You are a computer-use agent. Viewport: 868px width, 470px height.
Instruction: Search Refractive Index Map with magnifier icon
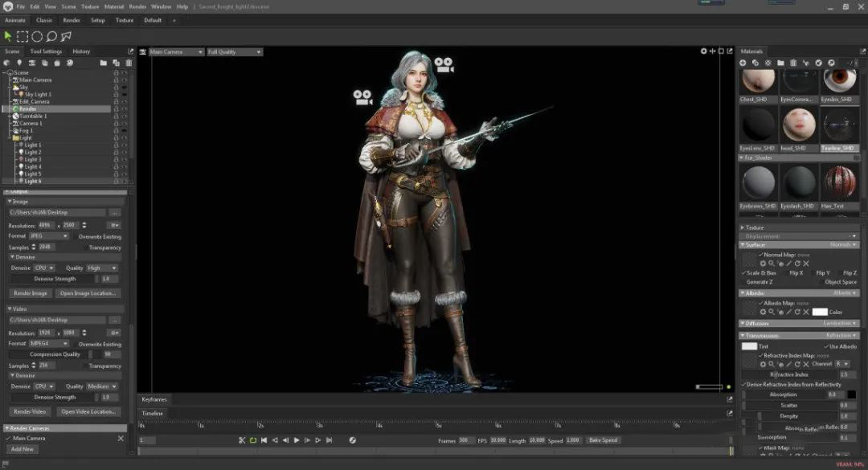click(x=771, y=364)
